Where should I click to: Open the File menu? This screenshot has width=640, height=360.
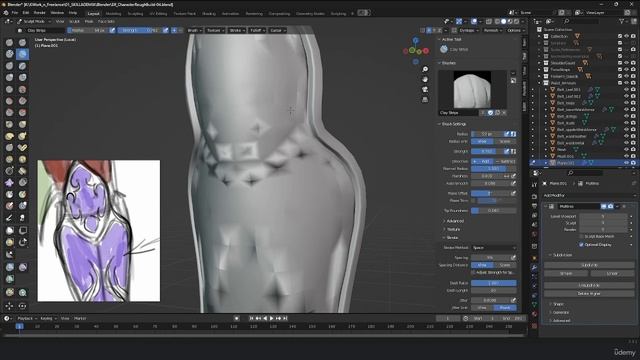pos(15,13)
